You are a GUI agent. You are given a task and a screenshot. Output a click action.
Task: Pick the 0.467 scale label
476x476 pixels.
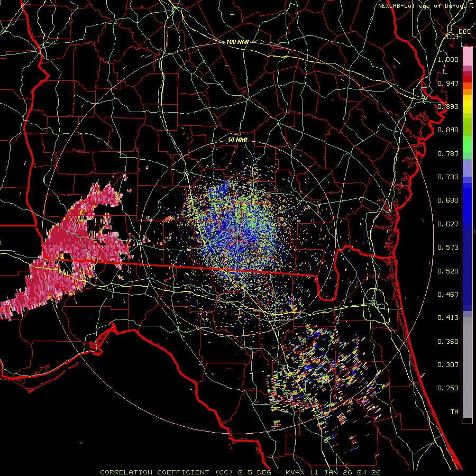[448, 295]
